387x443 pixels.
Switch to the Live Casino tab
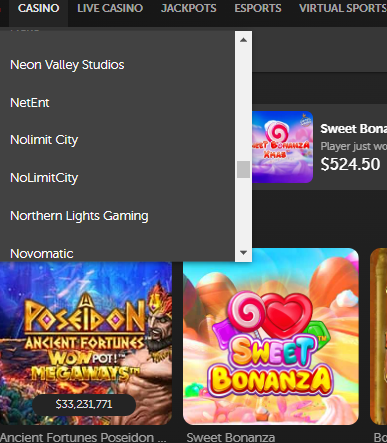click(x=110, y=8)
